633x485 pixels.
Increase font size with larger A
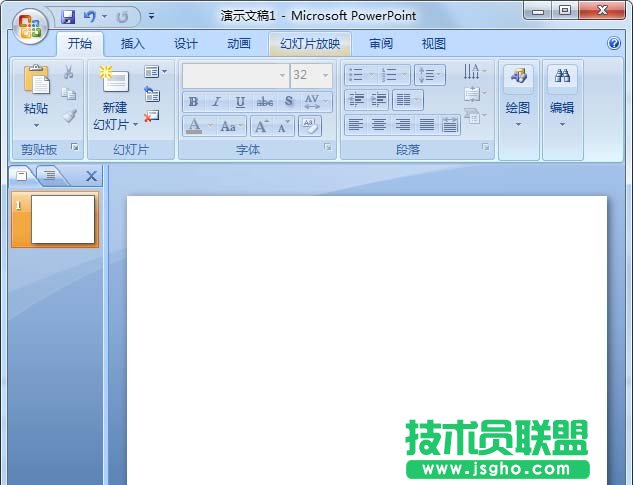(x=262, y=126)
